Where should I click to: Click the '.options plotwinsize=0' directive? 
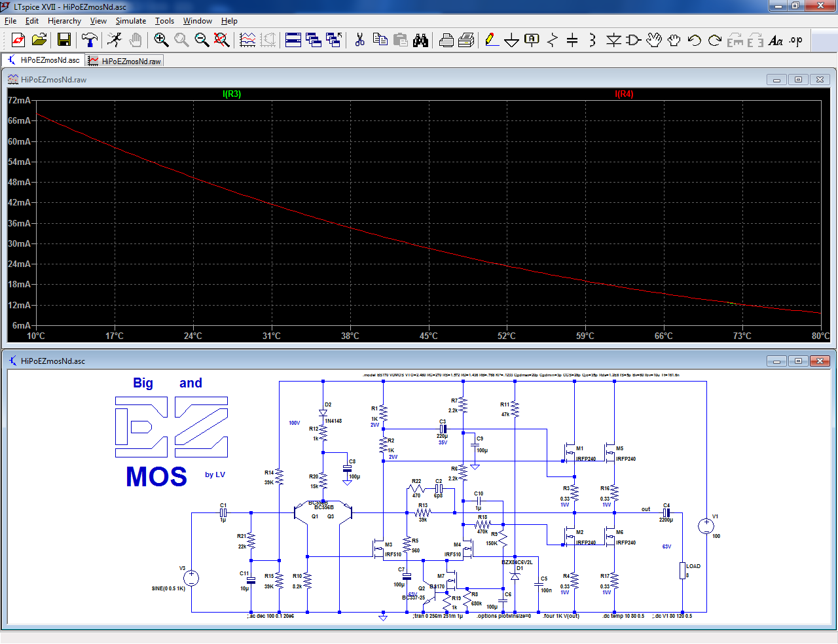(503, 616)
